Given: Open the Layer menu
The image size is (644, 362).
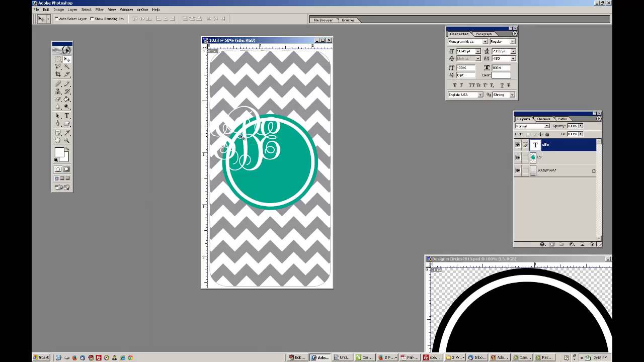Looking at the screenshot, I should coord(72,10).
